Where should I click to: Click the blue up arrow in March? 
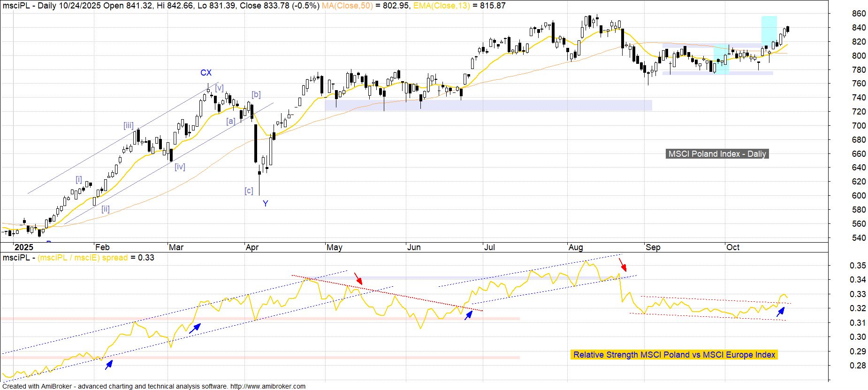pyautogui.click(x=195, y=328)
